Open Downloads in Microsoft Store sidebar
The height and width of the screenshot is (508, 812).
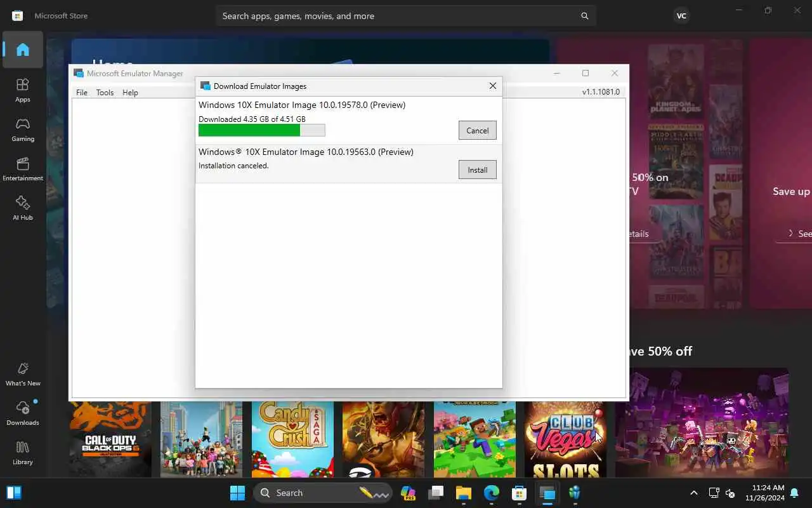click(x=23, y=413)
